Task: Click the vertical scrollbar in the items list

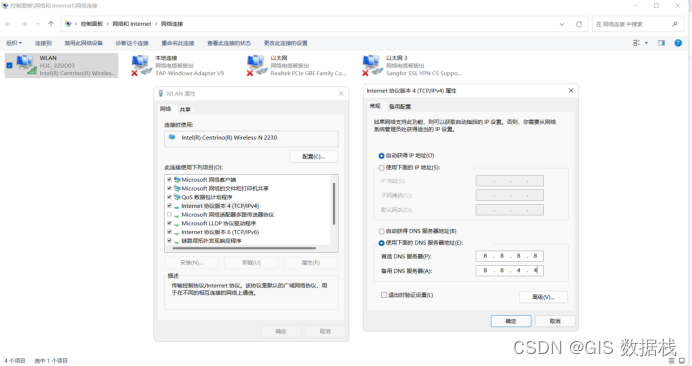Action: (x=334, y=204)
